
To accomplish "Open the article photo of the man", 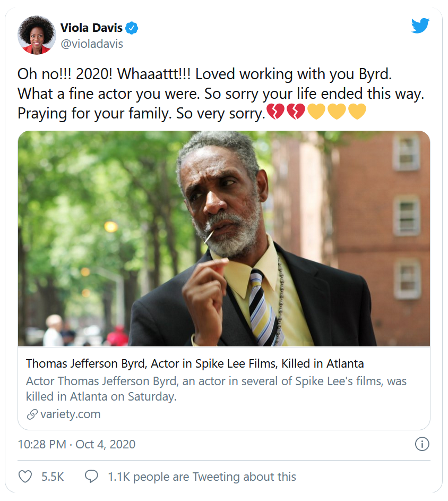I will click(223, 239).
